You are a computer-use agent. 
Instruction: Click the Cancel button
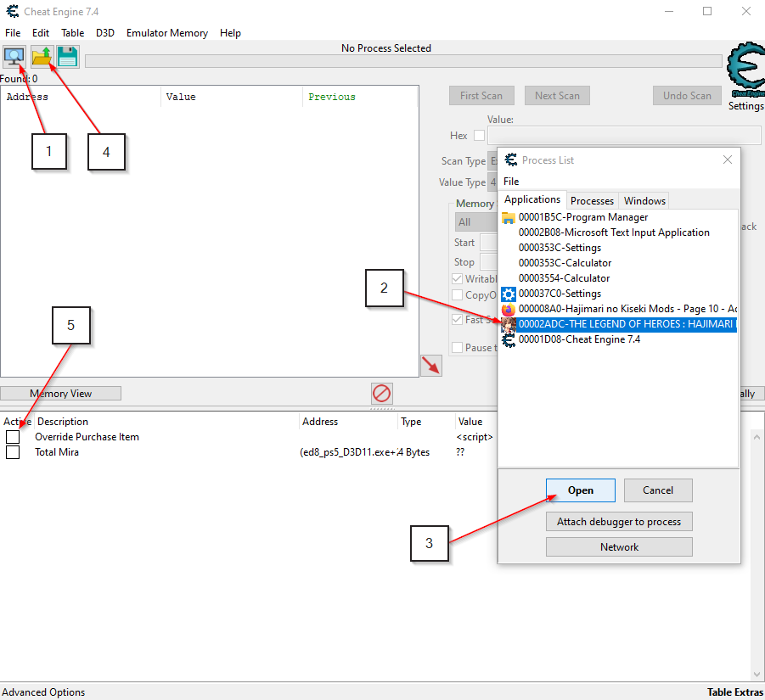(x=658, y=490)
